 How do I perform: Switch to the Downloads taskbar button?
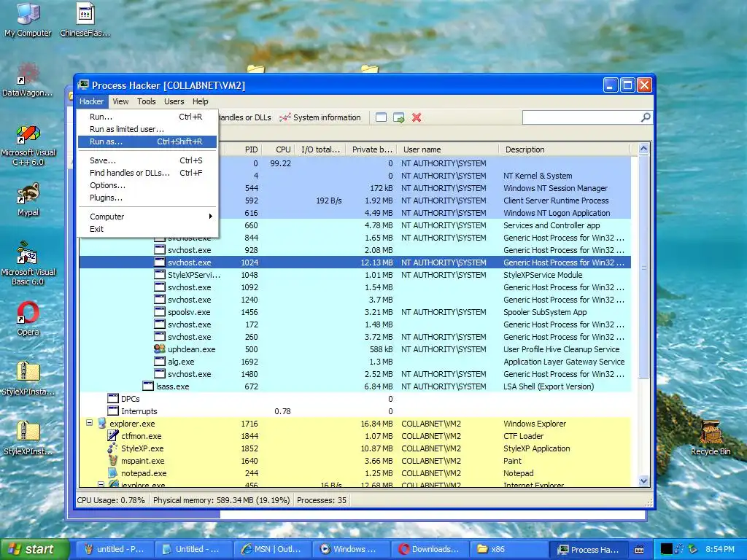tap(430, 549)
